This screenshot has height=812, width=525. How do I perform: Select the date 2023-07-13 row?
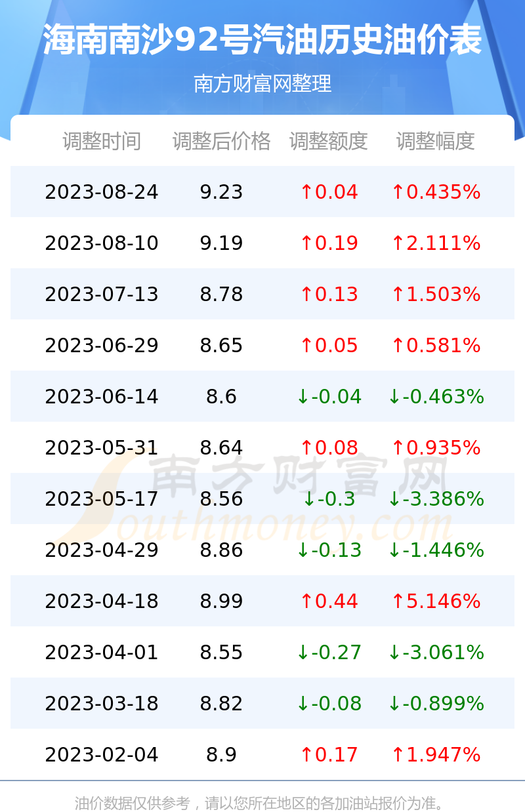(262, 294)
